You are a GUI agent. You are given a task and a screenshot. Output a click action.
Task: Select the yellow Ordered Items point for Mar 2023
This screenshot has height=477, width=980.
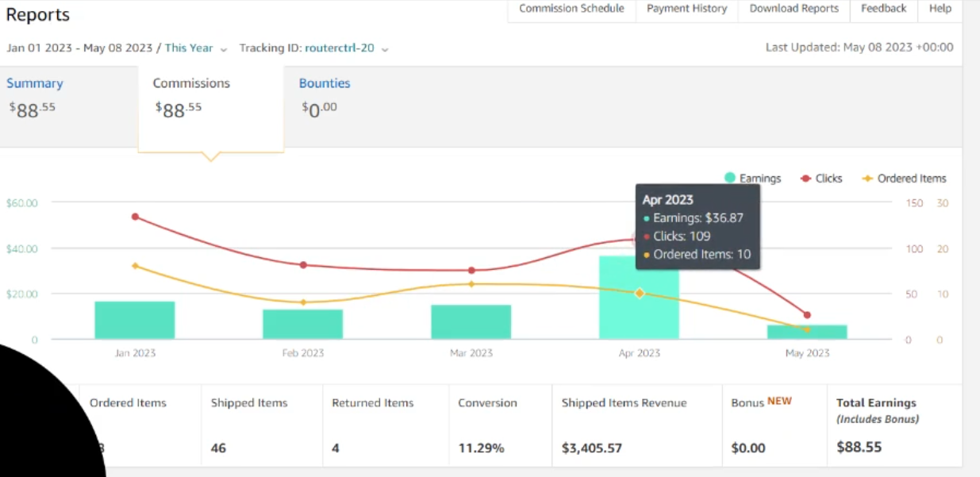click(x=471, y=284)
